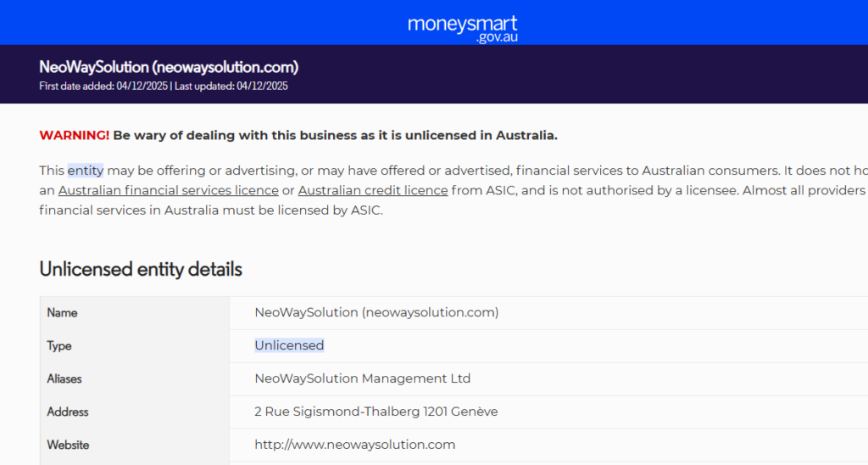Click the Unlicensed entity details heading
Screen dimensions: 868x465
pos(141,269)
